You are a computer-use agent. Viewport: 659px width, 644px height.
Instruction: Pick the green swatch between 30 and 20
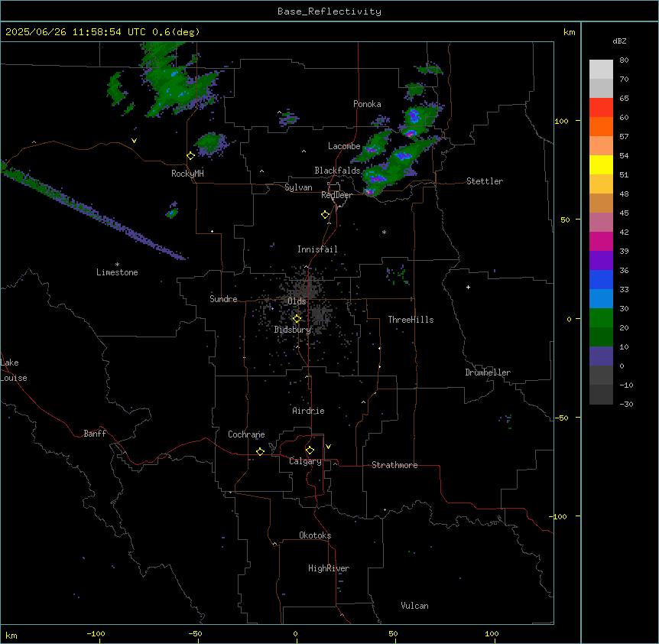[x=601, y=318]
